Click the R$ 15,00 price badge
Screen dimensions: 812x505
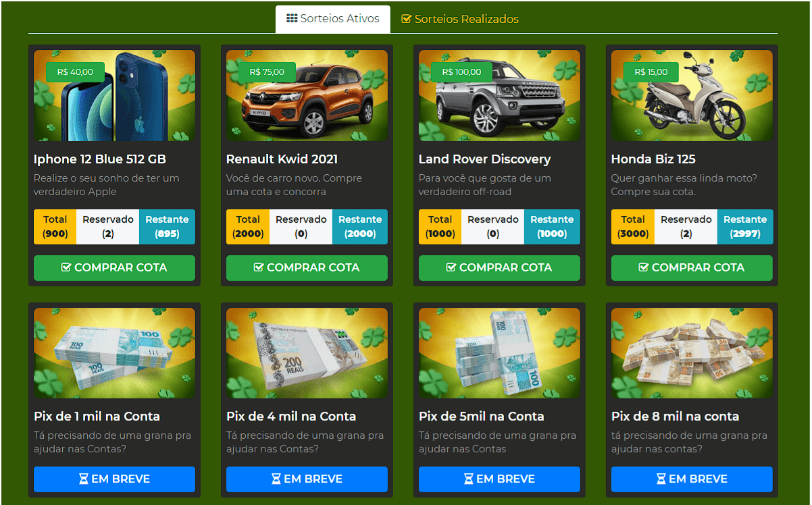click(651, 72)
